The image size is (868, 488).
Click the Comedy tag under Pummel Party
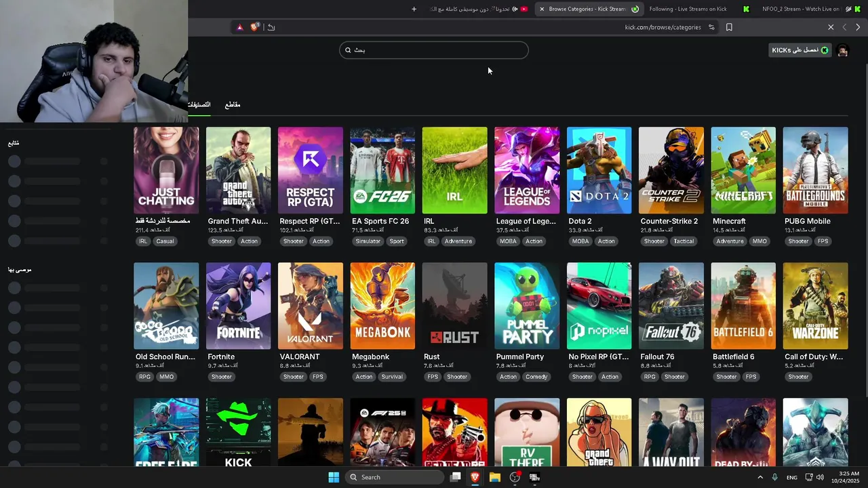[536, 377]
